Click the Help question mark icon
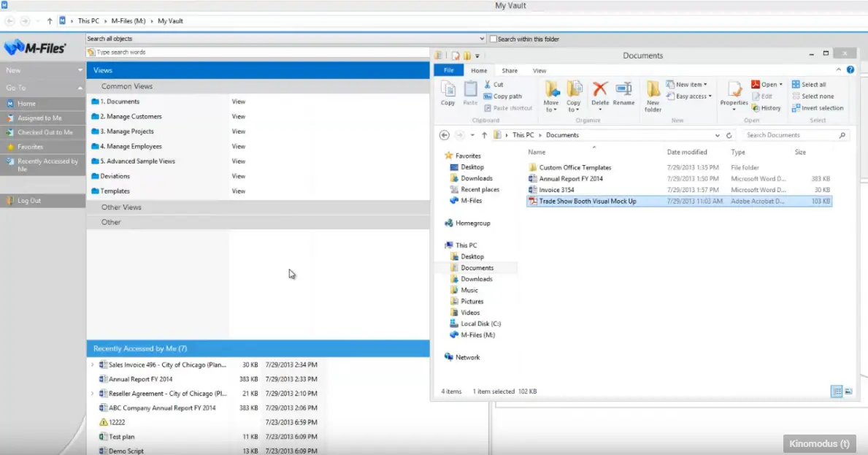The height and width of the screenshot is (455, 868). point(850,70)
